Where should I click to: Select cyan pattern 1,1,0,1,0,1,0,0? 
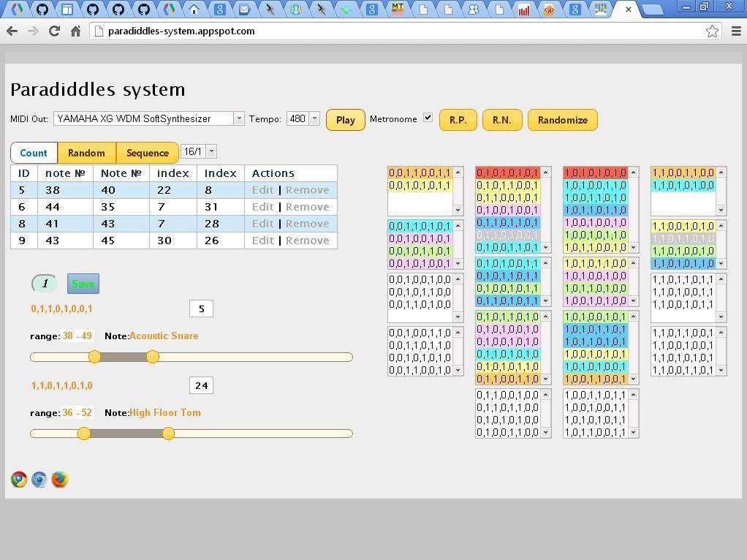coord(683,185)
